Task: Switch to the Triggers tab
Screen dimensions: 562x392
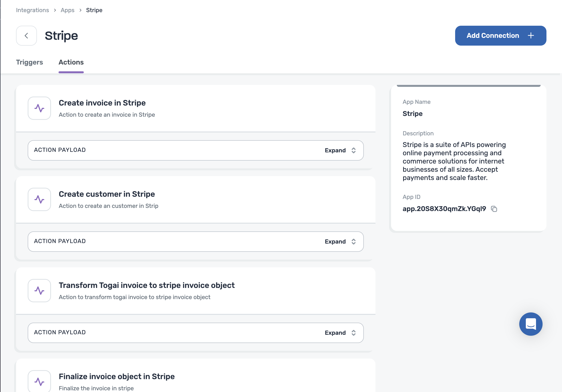Action: coord(29,62)
